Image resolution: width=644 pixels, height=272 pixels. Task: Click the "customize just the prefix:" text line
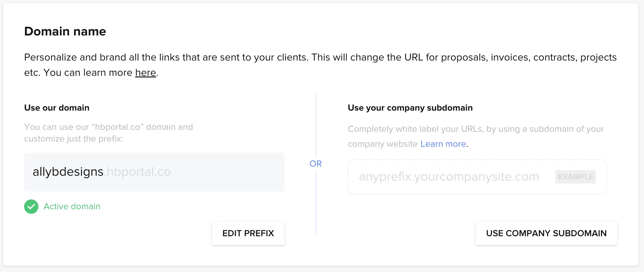tap(74, 139)
